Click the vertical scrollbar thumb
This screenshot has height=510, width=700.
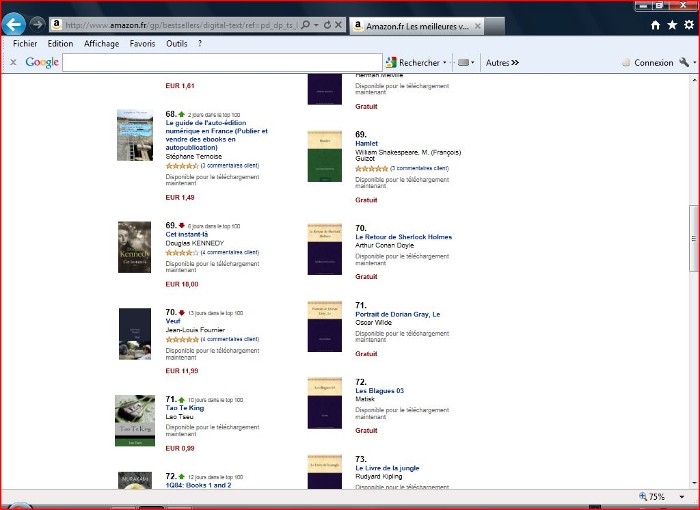coord(694,238)
